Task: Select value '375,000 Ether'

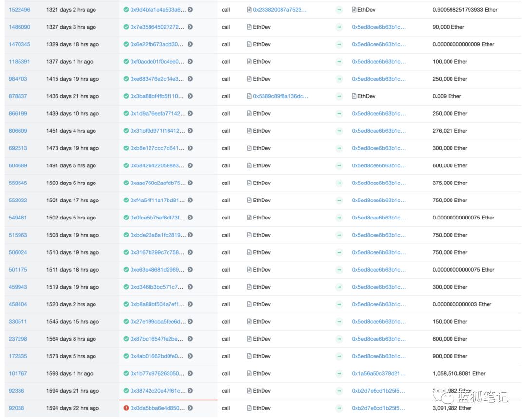Action: (x=450, y=183)
